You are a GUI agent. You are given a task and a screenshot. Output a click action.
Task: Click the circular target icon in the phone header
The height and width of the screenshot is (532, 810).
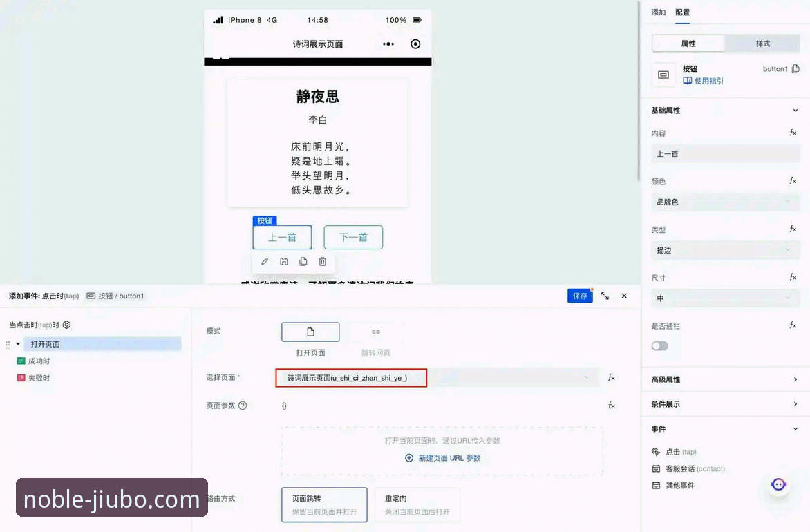415,44
